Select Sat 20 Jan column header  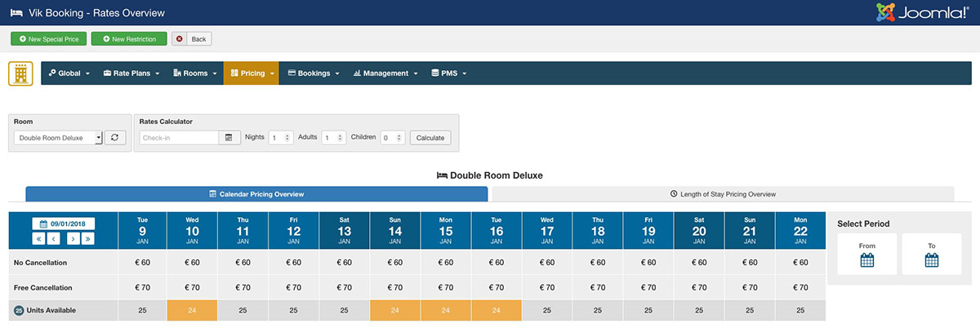(x=699, y=230)
